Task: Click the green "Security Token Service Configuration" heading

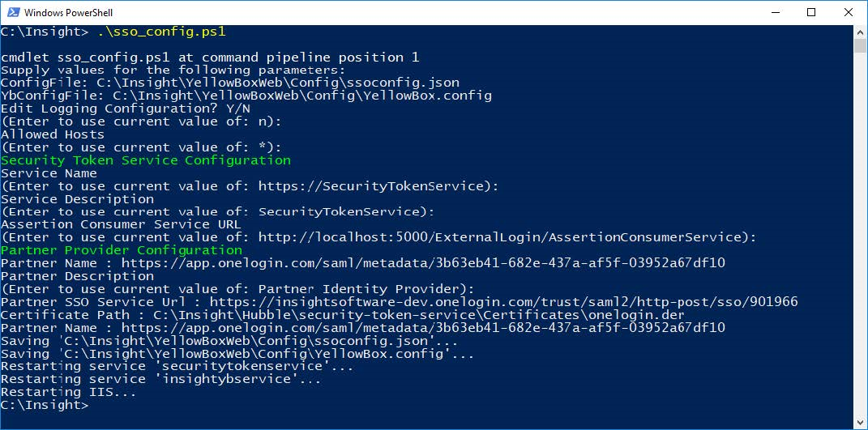Action: point(146,160)
